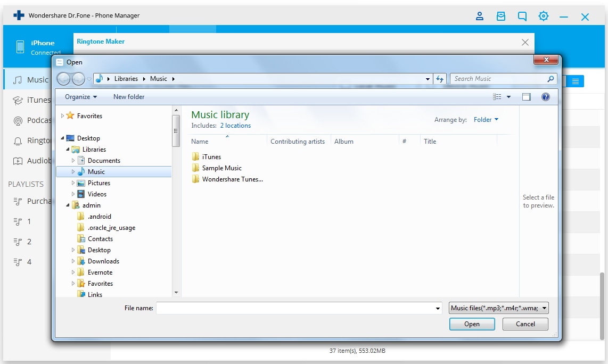Open the address bar history dropdown
The width and height of the screenshot is (608, 364).
[428, 79]
